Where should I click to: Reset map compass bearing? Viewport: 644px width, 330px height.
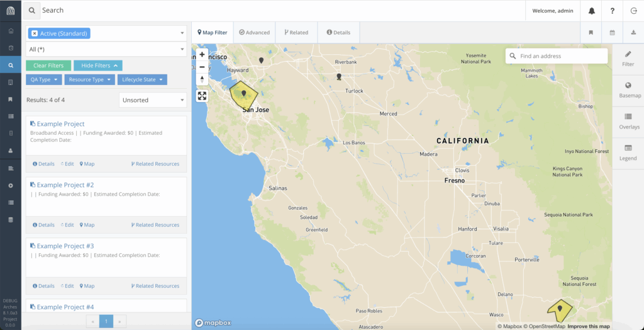[202, 79]
